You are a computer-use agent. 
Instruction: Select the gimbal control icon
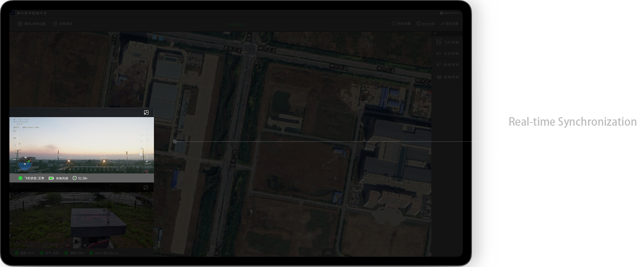point(439,54)
